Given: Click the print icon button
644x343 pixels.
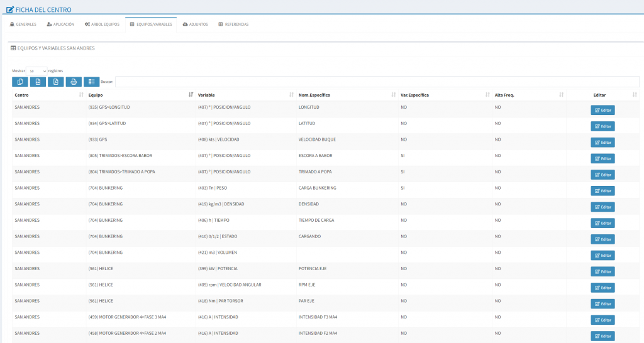Looking at the screenshot, I should [x=74, y=82].
